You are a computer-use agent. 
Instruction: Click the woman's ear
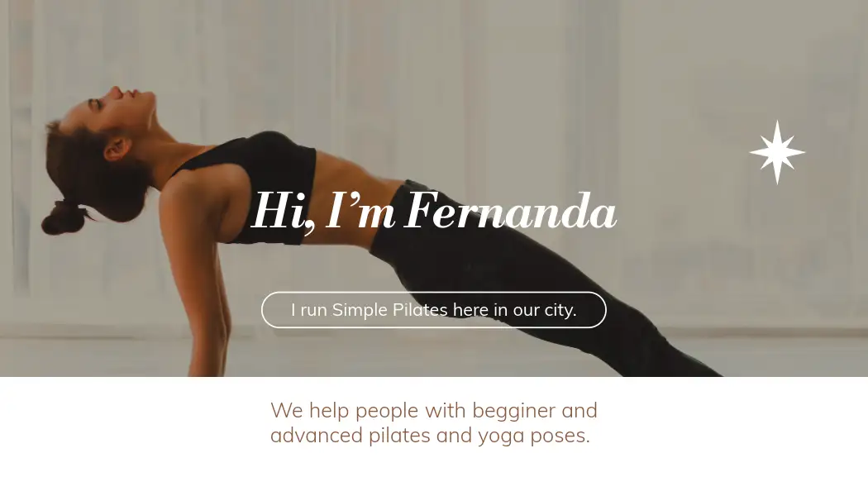pos(117,150)
